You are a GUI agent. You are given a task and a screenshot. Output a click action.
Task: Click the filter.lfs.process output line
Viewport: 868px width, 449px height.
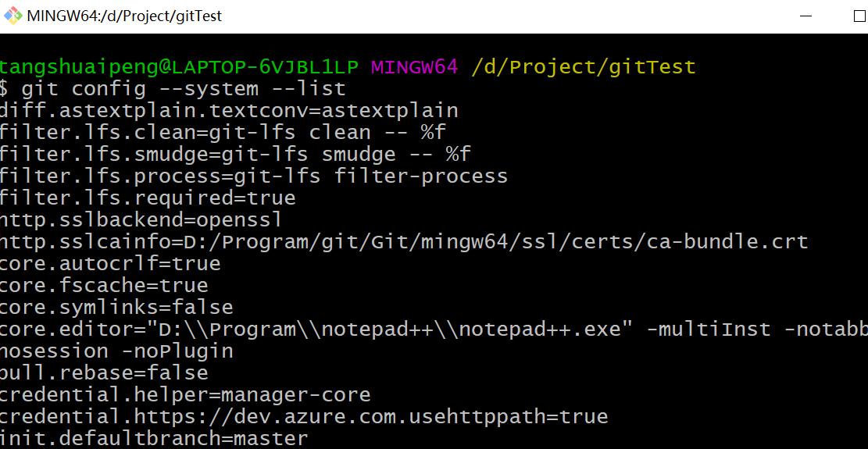(x=254, y=176)
